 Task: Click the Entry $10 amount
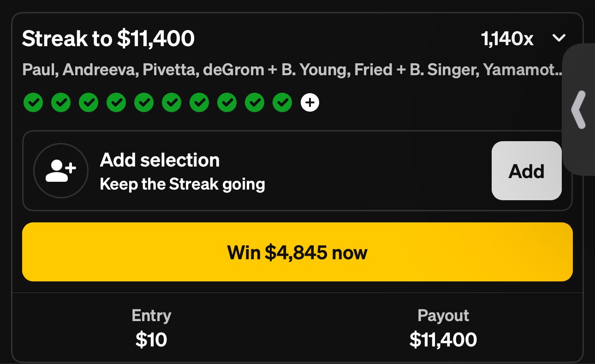click(x=151, y=340)
